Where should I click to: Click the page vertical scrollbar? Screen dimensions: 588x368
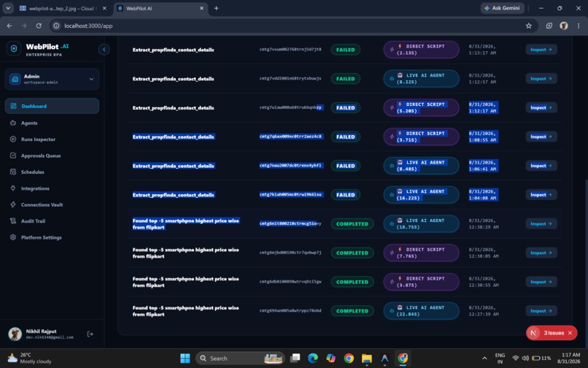point(585,263)
